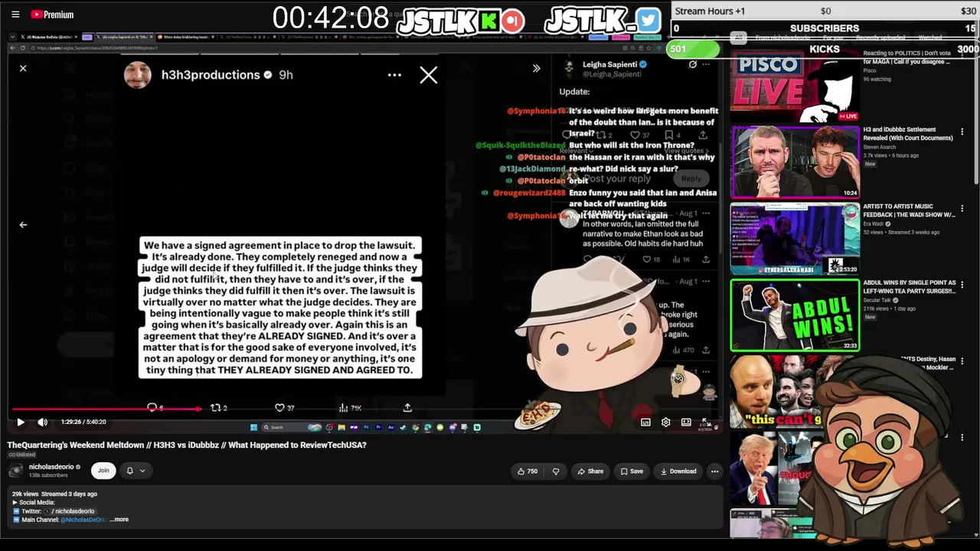Open options menu for Wadi Show video
The height and width of the screenshot is (551, 980).
962,208
